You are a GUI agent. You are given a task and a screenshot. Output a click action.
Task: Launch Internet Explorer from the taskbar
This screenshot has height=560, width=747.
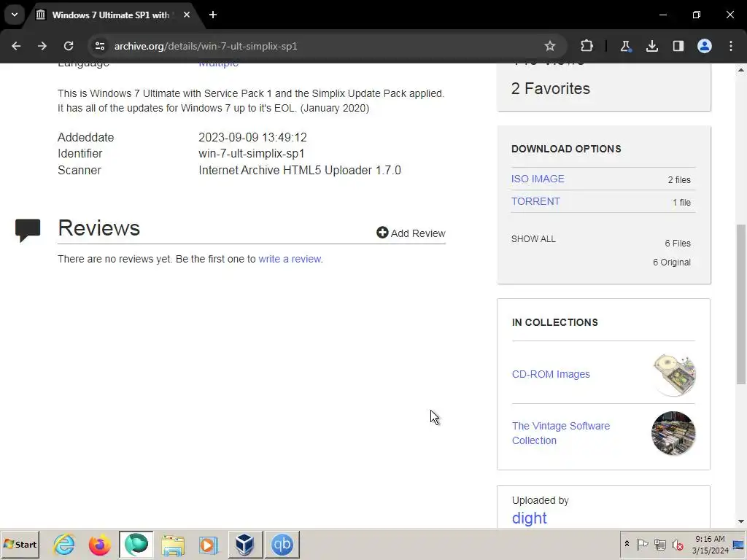pyautogui.click(x=64, y=545)
